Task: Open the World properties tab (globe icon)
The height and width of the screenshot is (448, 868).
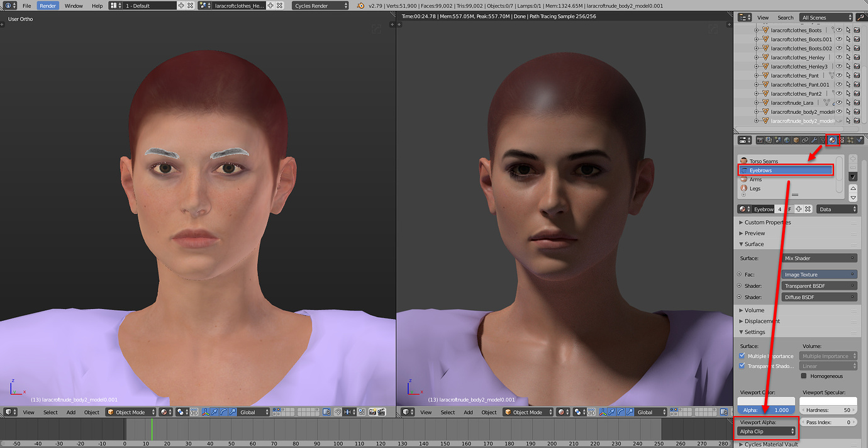Action: (787, 140)
